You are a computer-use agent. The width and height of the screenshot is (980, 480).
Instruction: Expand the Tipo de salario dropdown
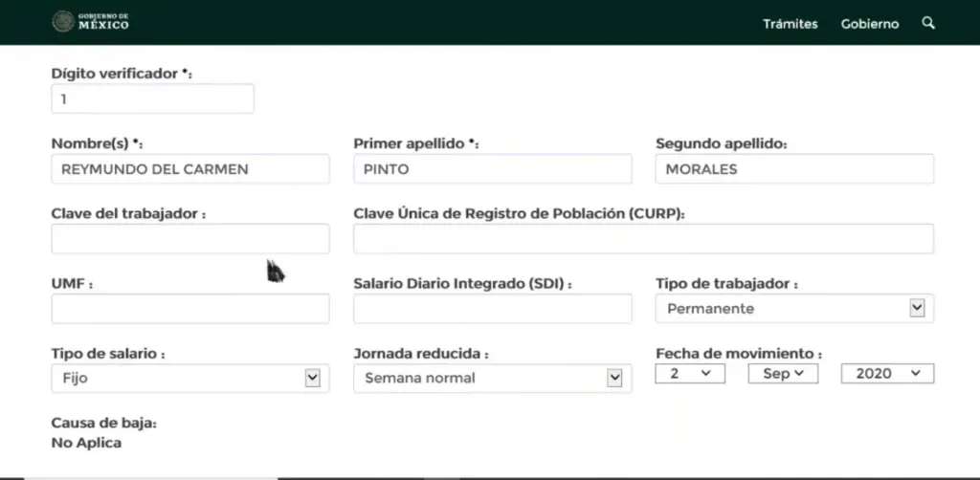point(190,379)
